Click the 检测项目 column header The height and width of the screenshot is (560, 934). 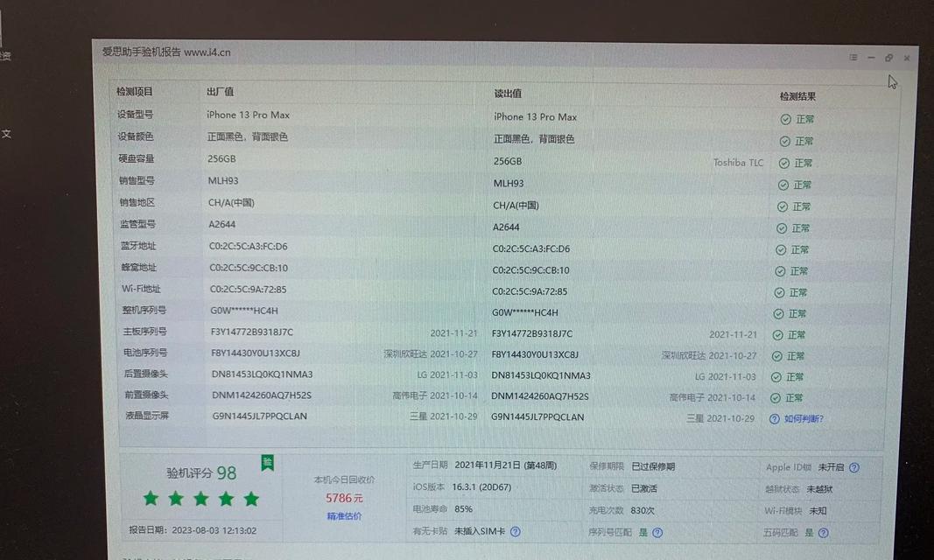tap(134, 92)
